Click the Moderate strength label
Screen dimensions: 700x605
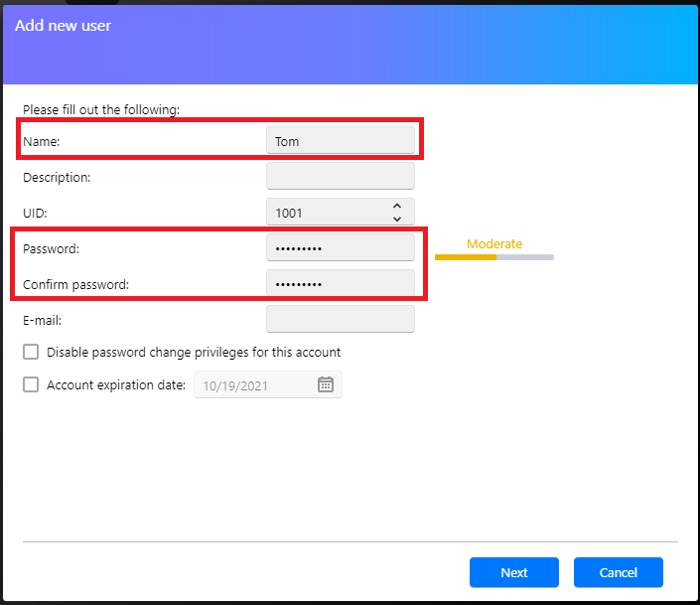click(x=493, y=243)
